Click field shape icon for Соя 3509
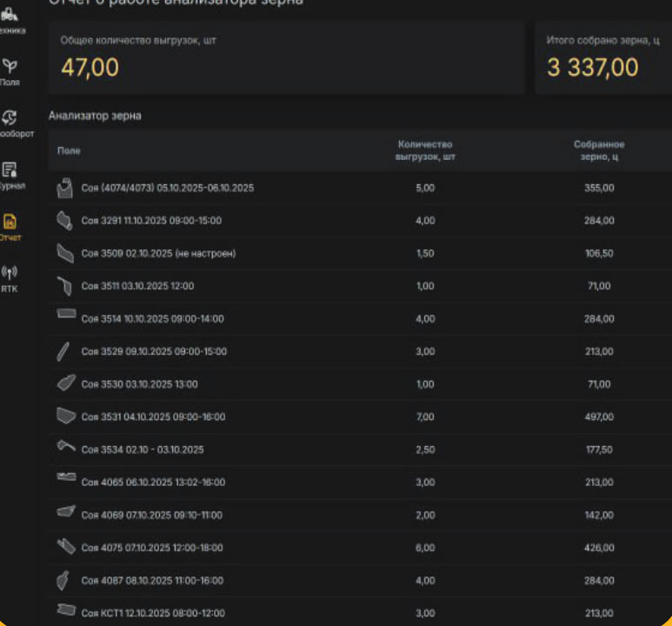Image resolution: width=672 pixels, height=626 pixels. [65, 253]
